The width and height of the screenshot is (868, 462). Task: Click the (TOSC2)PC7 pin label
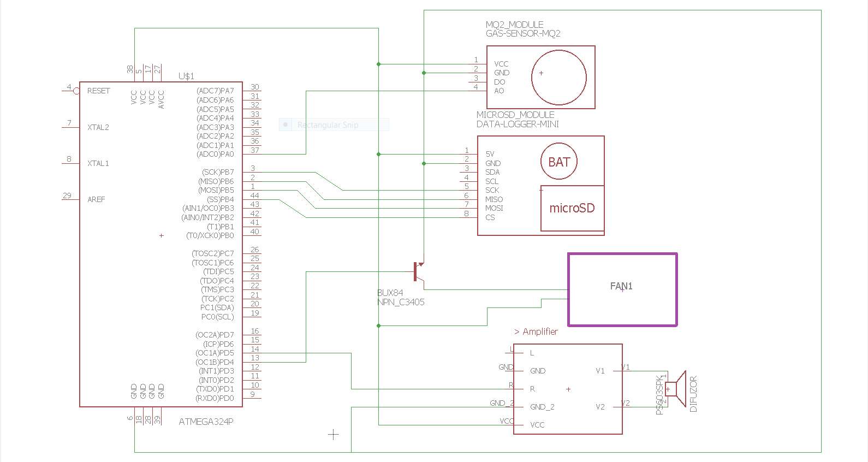[x=213, y=253]
